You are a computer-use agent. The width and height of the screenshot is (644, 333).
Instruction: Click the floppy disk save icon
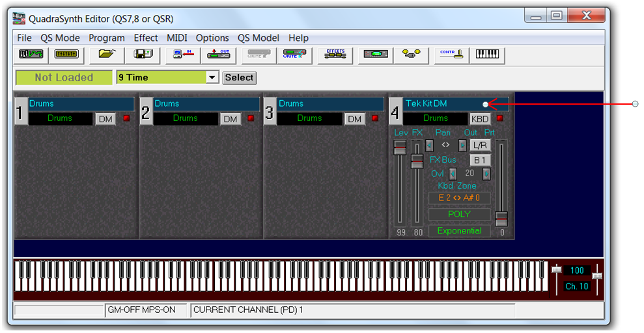[143, 55]
